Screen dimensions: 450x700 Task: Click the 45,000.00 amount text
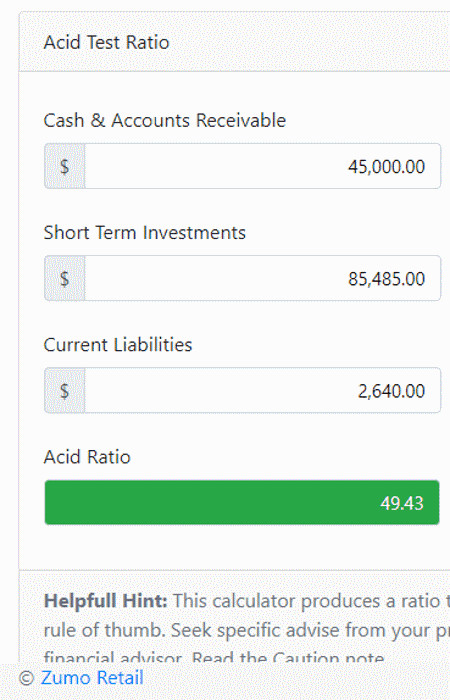(x=387, y=167)
